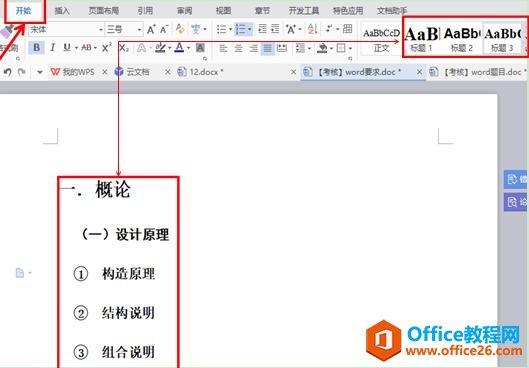Click Chinese layout A icon
The image size is (529, 368).
(290, 29)
